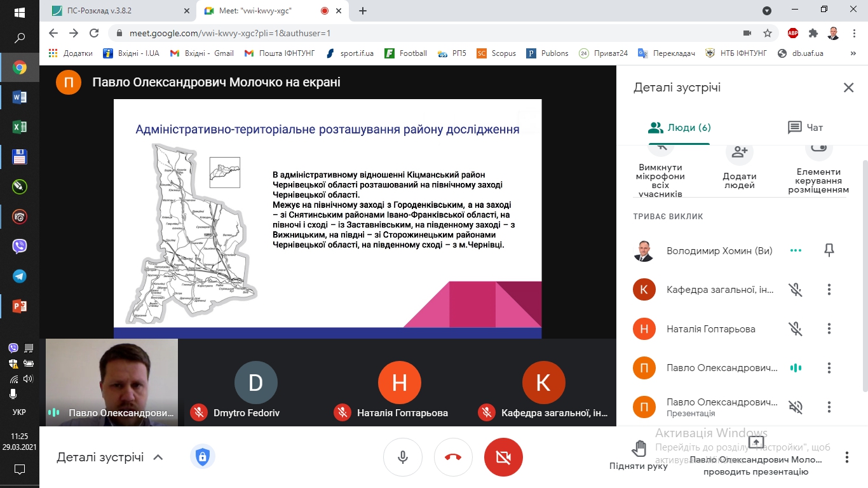Image resolution: width=868 pixels, height=488 pixels.
Task: Open Telegram from the Windows taskbar
Action: pyautogui.click(x=19, y=276)
